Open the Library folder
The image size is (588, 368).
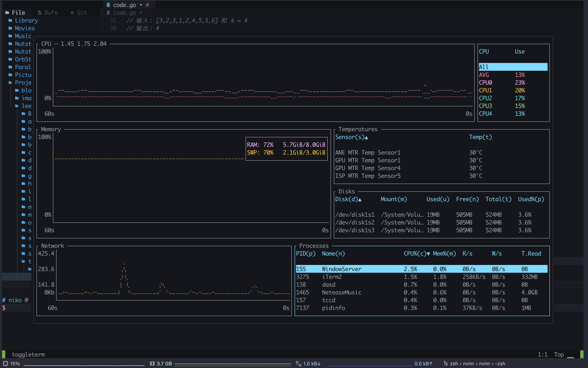coord(23,20)
